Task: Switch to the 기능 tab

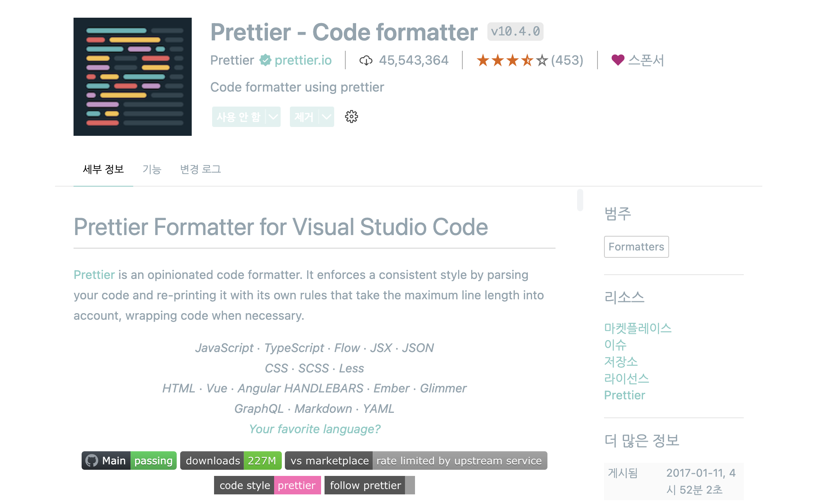Action: (x=152, y=169)
